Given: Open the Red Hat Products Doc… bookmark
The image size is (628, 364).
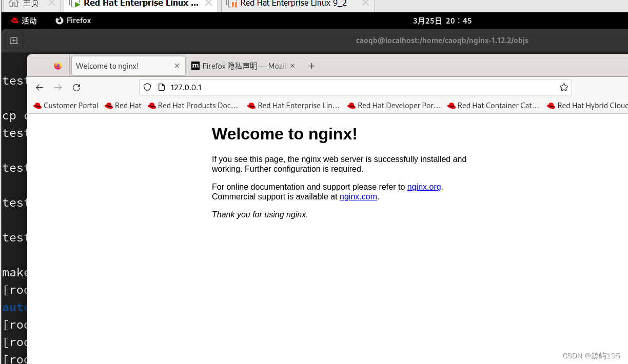Looking at the screenshot, I should [x=193, y=106].
